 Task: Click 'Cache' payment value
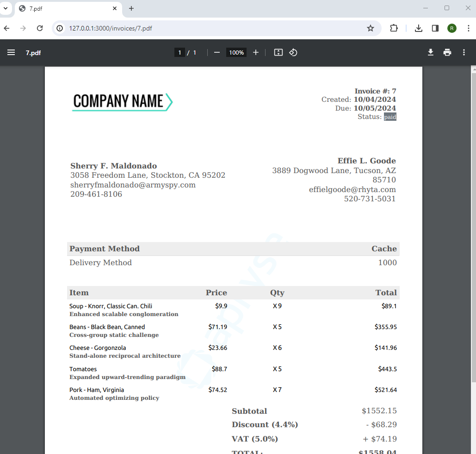point(384,249)
